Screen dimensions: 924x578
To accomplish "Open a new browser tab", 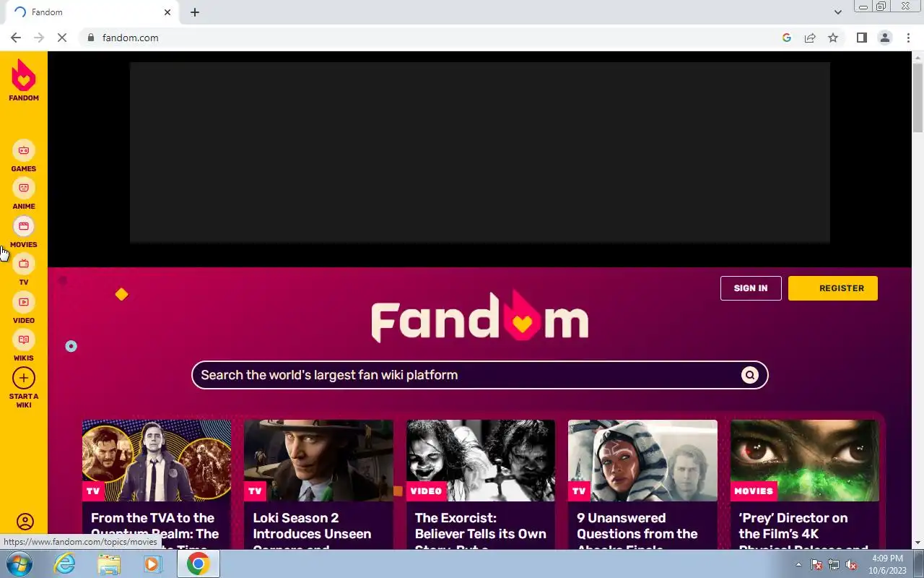I will pos(195,12).
